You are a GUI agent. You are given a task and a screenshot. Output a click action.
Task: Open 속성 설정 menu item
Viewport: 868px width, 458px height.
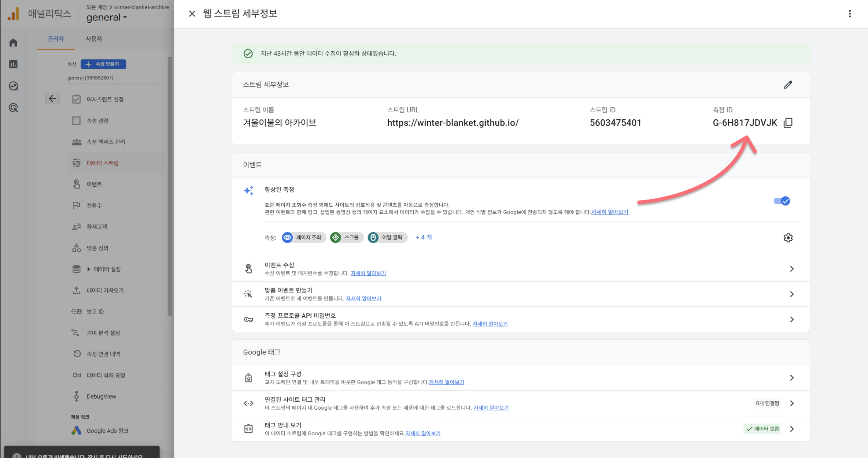(117, 120)
